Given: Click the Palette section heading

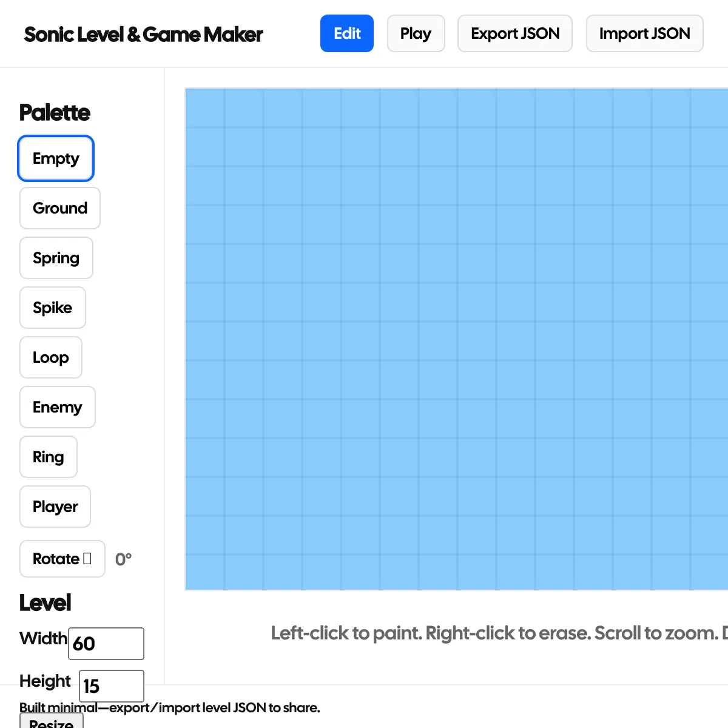Looking at the screenshot, I should [55, 113].
